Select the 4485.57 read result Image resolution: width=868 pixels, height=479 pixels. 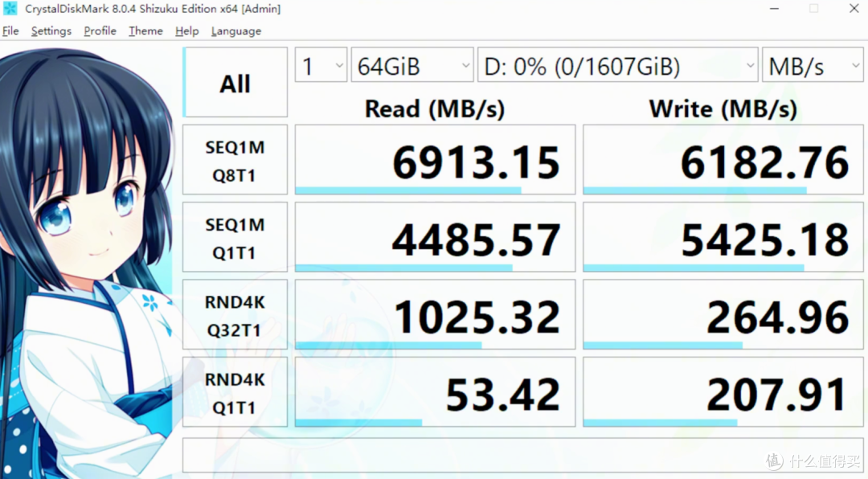(x=435, y=238)
